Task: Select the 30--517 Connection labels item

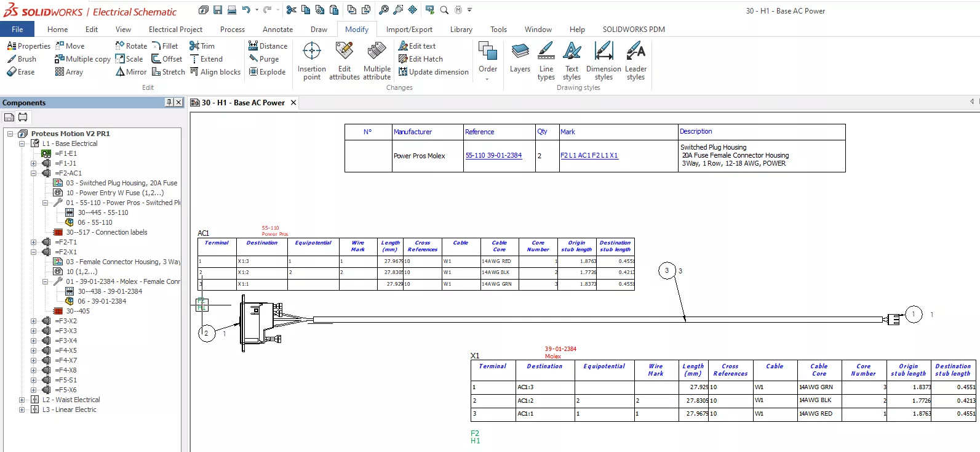Action: coord(106,232)
